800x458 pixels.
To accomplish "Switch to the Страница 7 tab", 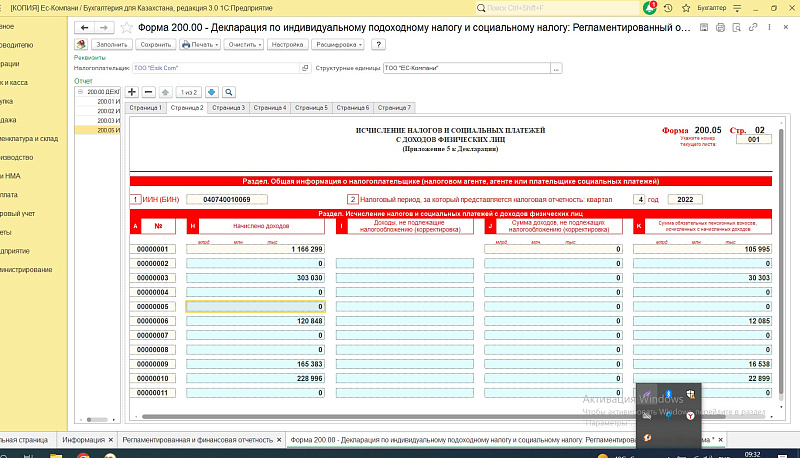I will 395,107.
